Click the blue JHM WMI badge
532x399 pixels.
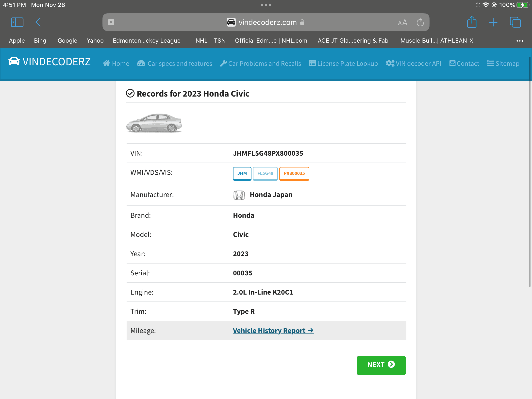point(242,173)
